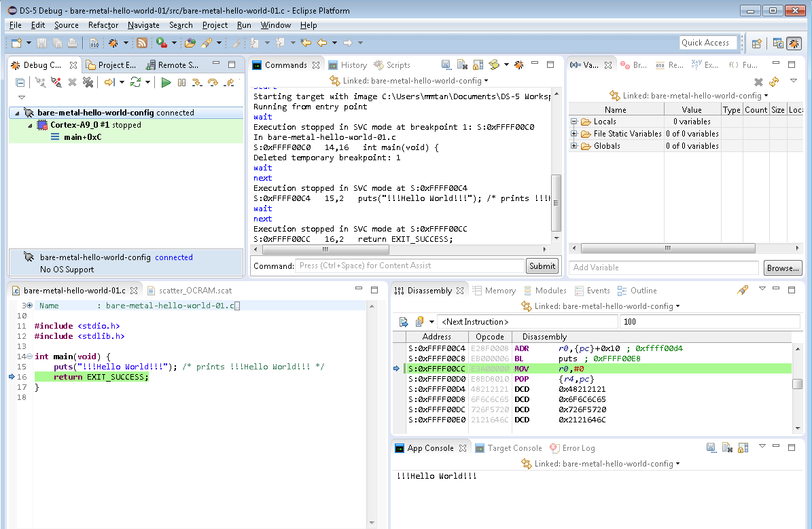This screenshot has width=812, height=529.
Task: Switch to the Target Console tab
Action: point(508,448)
